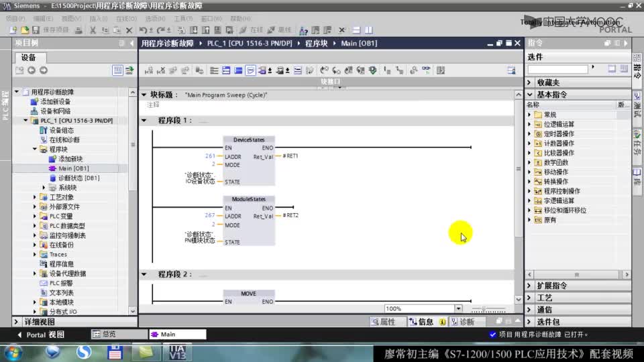The width and height of the screenshot is (644, 362).
Task: Click the Redo arrow icon
Action: click(x=160, y=30)
